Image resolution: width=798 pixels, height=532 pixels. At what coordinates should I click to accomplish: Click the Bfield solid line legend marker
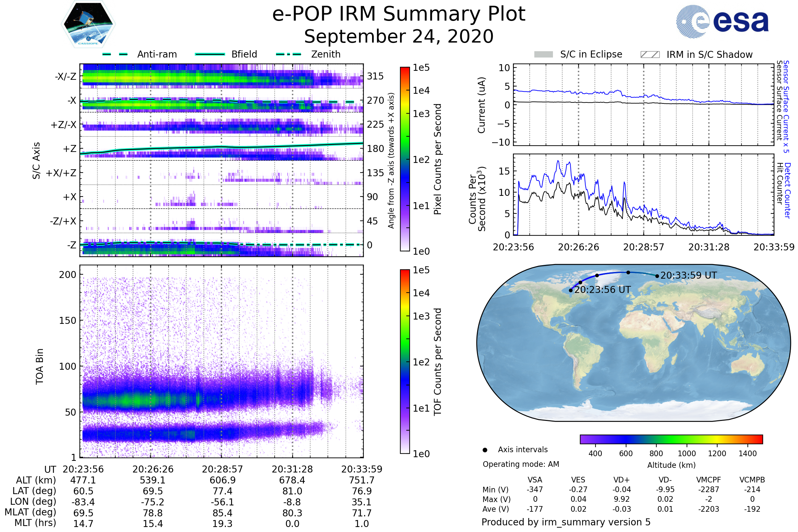210,54
